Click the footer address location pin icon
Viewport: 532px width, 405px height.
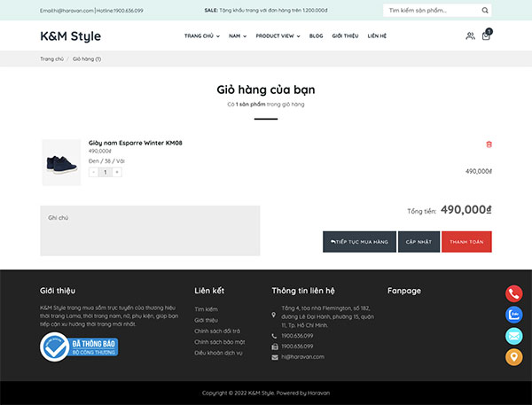click(273, 315)
